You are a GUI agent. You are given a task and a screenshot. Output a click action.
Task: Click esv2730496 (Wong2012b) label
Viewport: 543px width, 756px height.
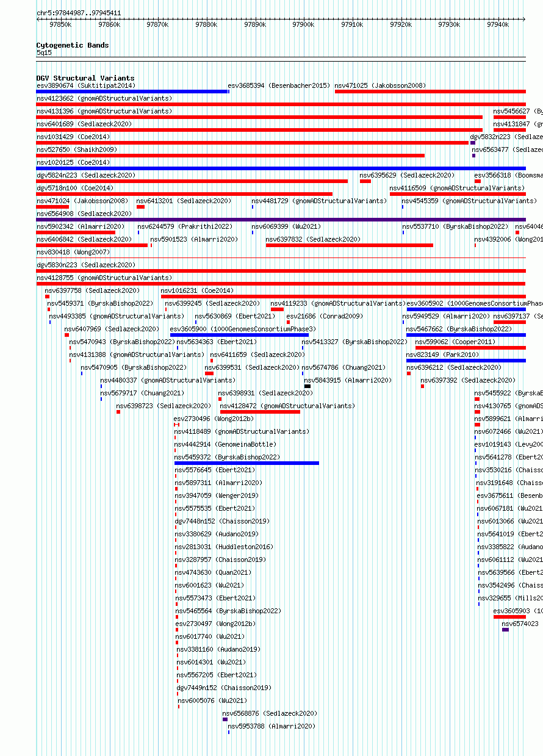click(x=214, y=419)
